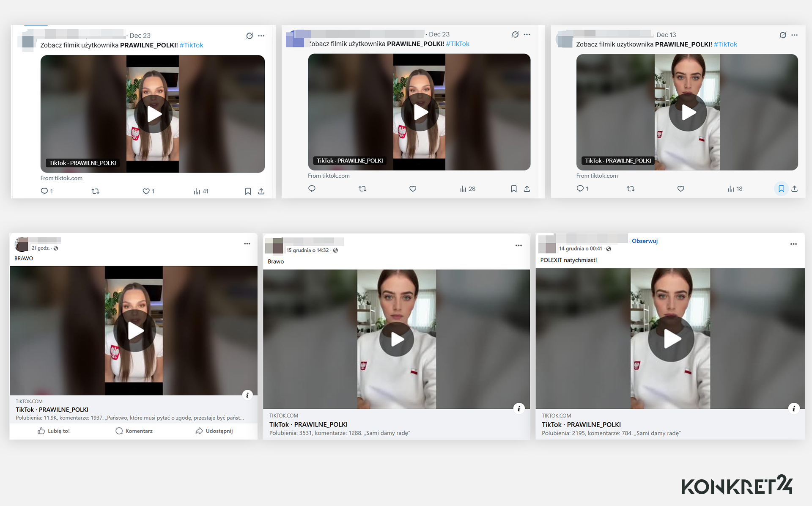Click Grok icon on first Dec 23 post
Image resolution: width=812 pixels, height=506 pixels.
point(250,36)
